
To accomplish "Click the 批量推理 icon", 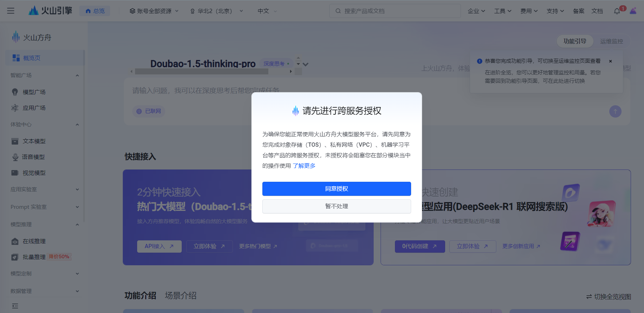I will click(15, 257).
